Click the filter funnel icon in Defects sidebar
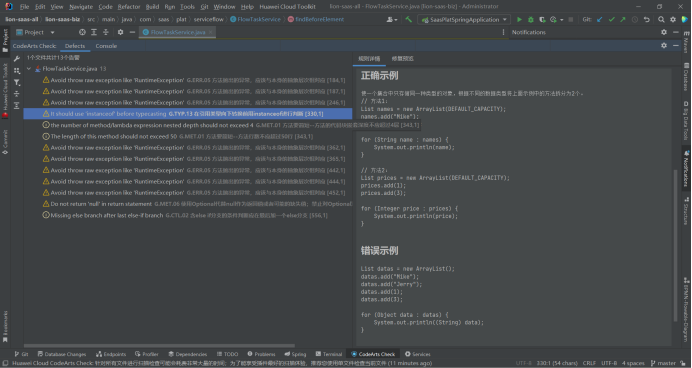Image resolution: width=692 pixels, height=368 pixels. [17, 82]
